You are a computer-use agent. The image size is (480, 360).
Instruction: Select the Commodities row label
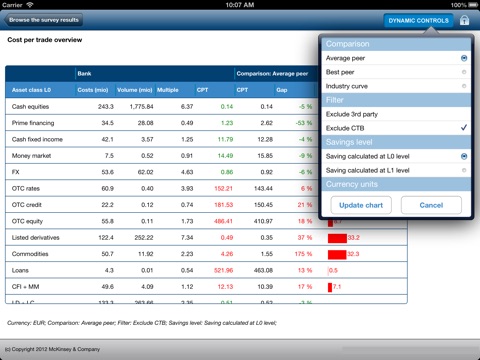click(x=30, y=254)
